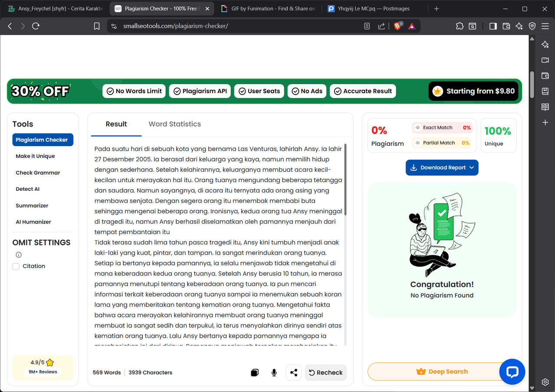The width and height of the screenshot is (555, 392).
Task: Open Summarizer tool
Action: pyautogui.click(x=32, y=206)
